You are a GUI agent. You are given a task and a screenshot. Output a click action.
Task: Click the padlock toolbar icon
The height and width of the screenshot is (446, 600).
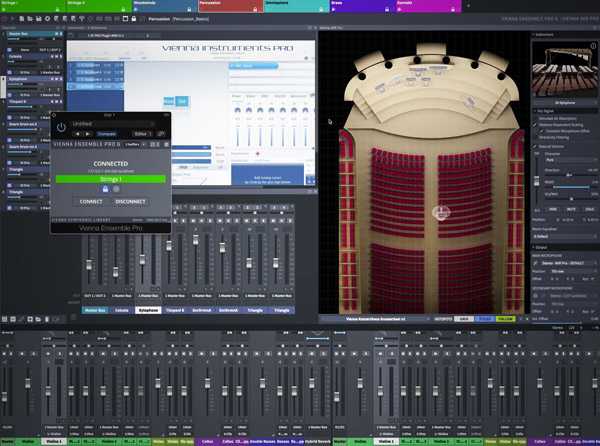coord(134,19)
